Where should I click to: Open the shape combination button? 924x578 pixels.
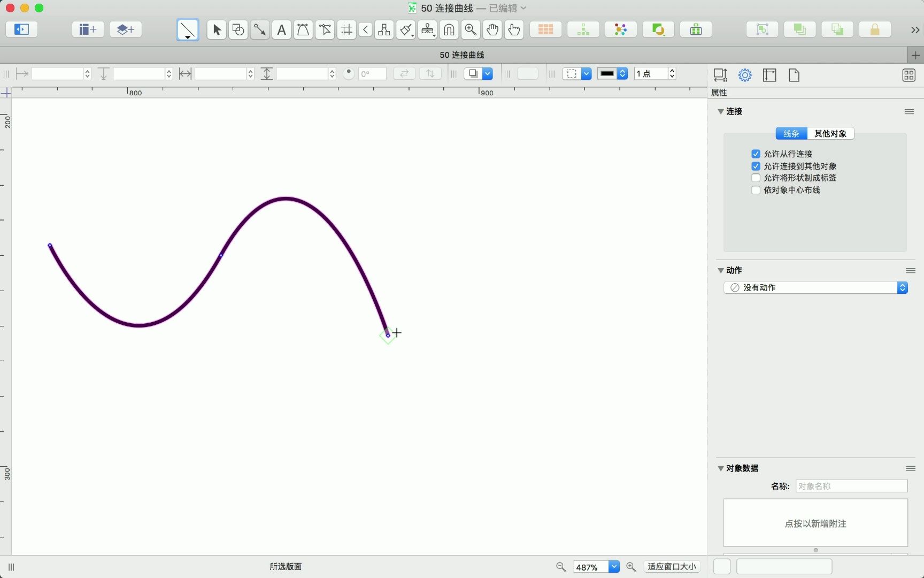click(x=658, y=29)
